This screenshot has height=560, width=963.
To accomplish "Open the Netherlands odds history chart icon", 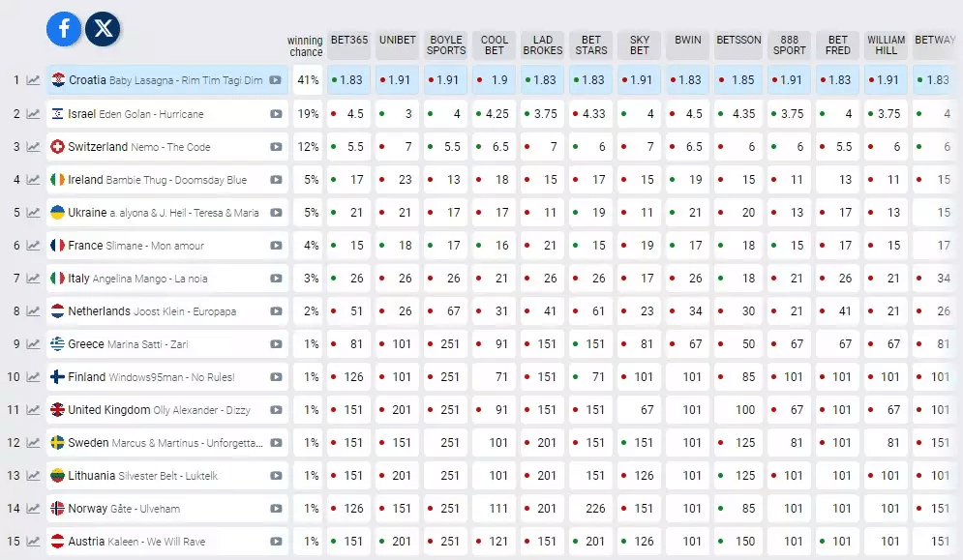I will (33, 311).
